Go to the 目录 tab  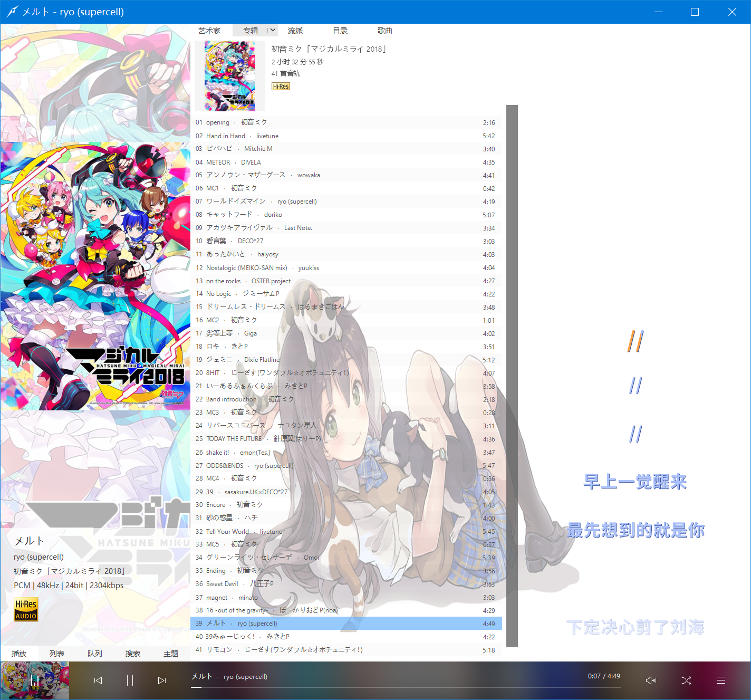[340, 31]
